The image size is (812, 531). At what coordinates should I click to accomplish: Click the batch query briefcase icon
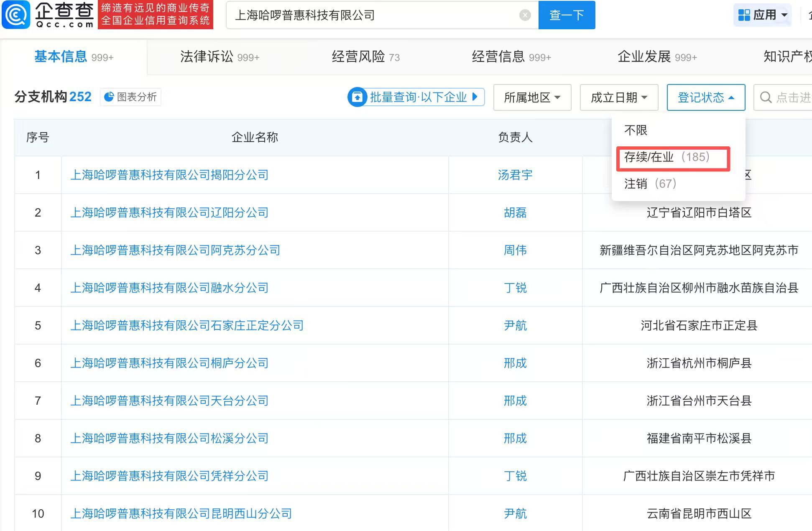click(x=357, y=97)
